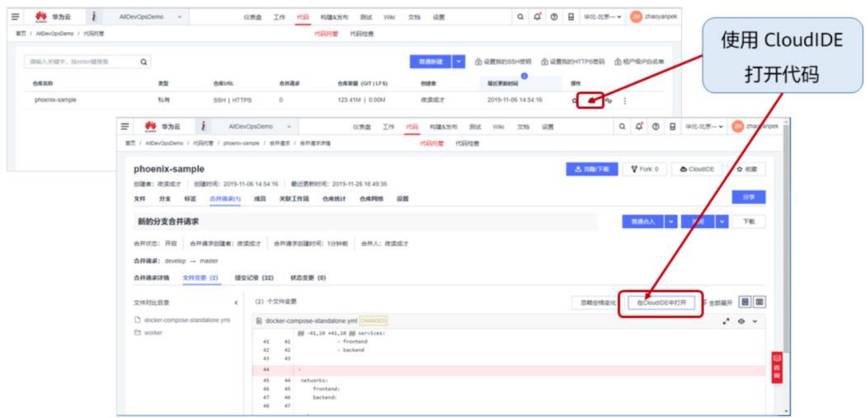Click the star favorite icon for phoenix-sample repository
Viewport: 868px width, 418px height.
point(573,100)
